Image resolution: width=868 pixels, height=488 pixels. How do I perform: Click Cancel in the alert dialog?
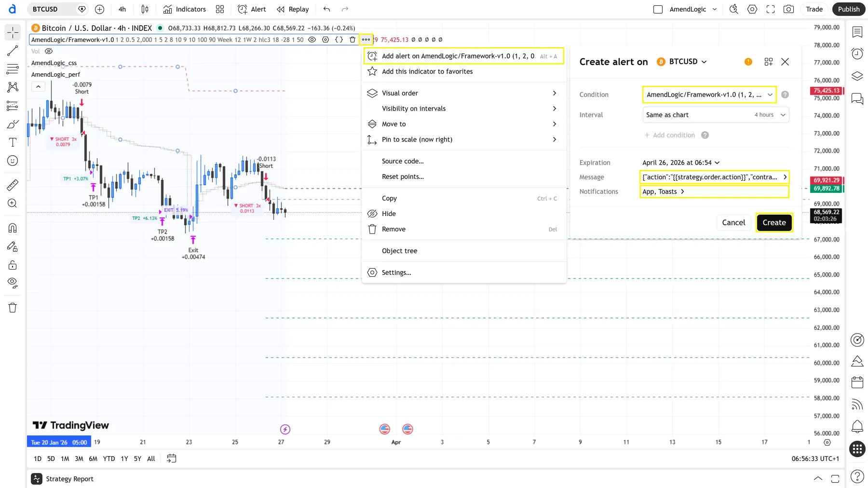click(733, 222)
